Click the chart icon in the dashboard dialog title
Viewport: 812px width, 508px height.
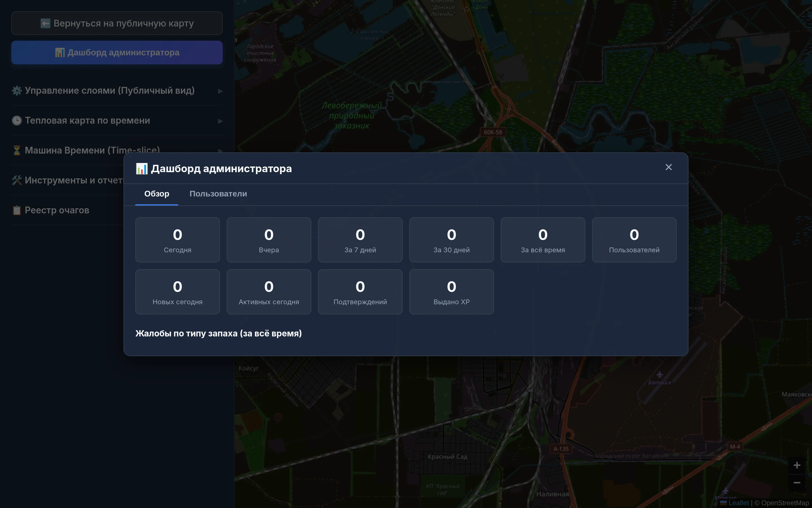pyautogui.click(x=142, y=169)
